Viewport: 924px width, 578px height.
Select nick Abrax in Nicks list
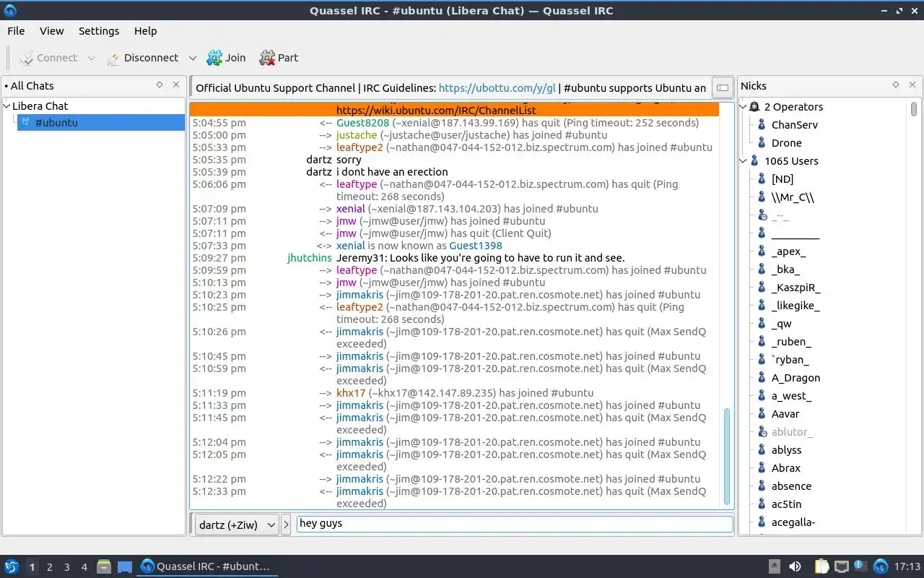tap(785, 468)
